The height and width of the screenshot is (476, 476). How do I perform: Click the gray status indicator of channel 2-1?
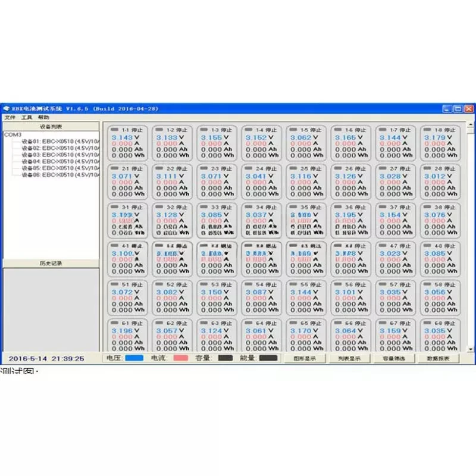(x=114, y=168)
